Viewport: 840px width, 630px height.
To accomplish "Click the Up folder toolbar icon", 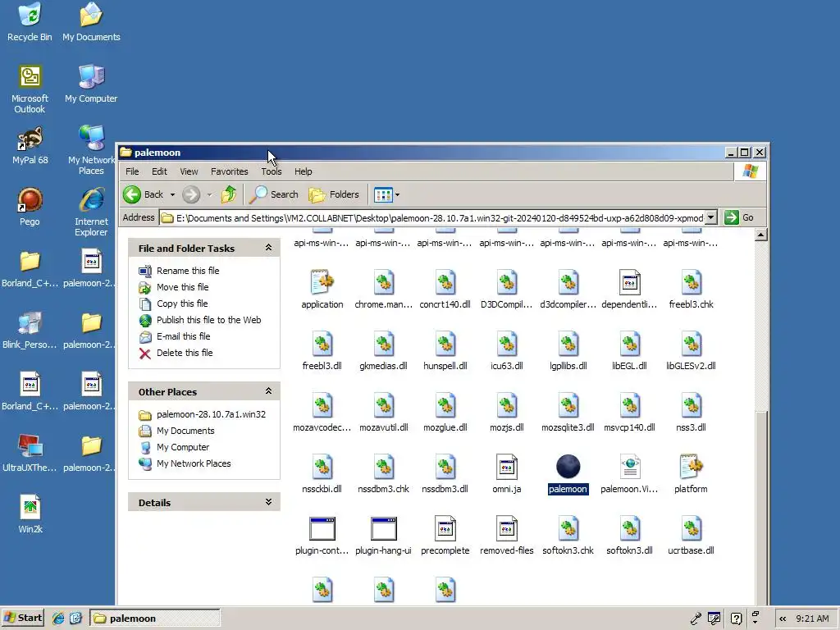I will click(x=229, y=194).
